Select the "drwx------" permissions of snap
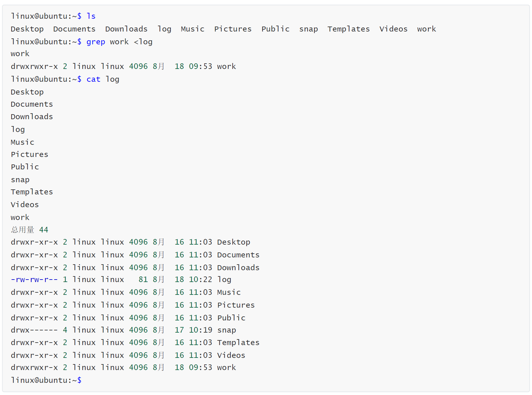The width and height of the screenshot is (532, 395). (x=34, y=330)
